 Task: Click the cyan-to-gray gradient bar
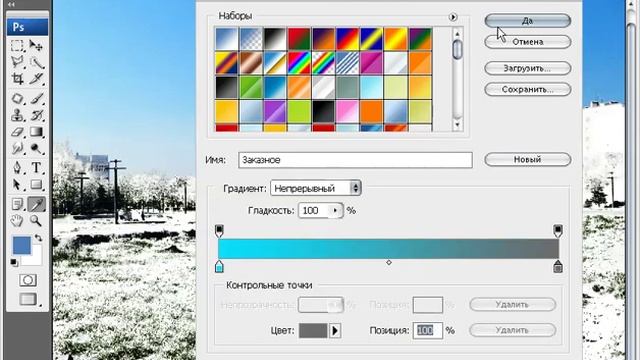pos(388,249)
